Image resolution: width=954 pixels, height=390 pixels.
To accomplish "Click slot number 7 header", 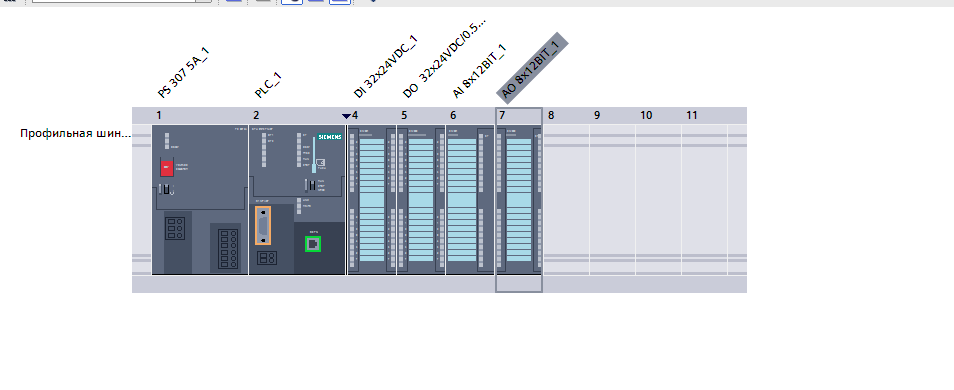I will [502, 115].
